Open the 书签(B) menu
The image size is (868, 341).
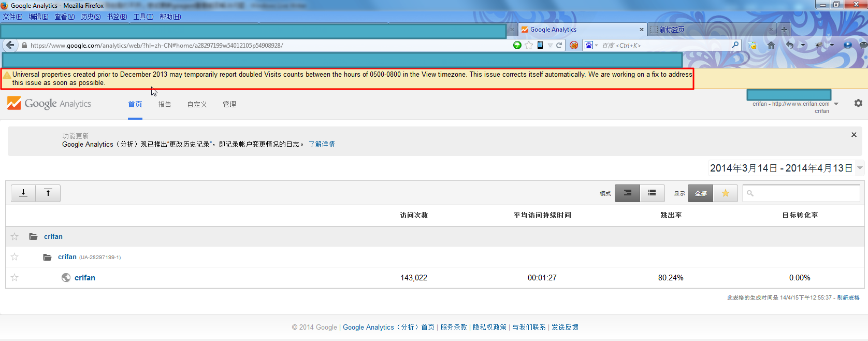[117, 17]
